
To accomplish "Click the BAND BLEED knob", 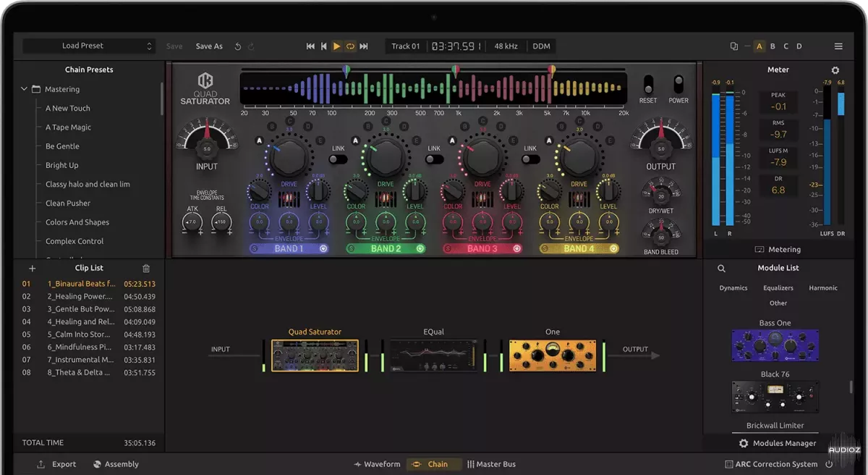I will point(660,237).
